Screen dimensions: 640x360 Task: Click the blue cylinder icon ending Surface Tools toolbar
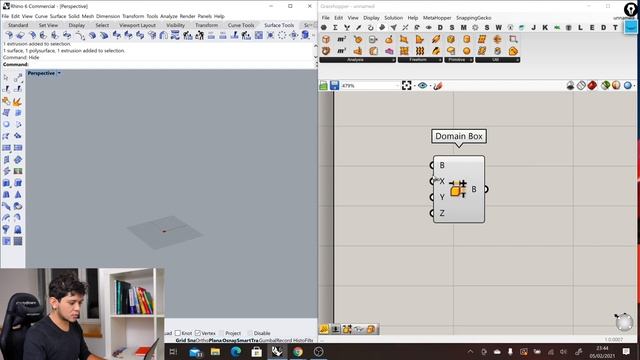[x=305, y=36]
